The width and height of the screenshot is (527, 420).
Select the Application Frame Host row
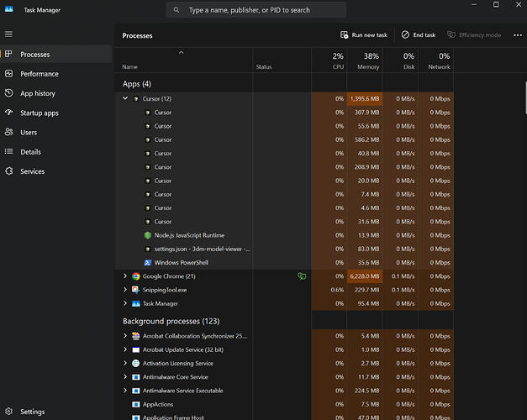[284, 417]
